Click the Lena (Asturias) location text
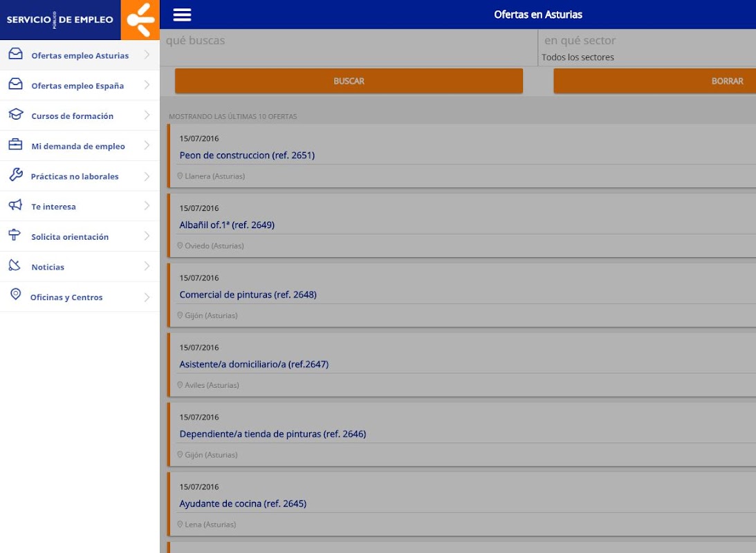 pyautogui.click(x=210, y=524)
